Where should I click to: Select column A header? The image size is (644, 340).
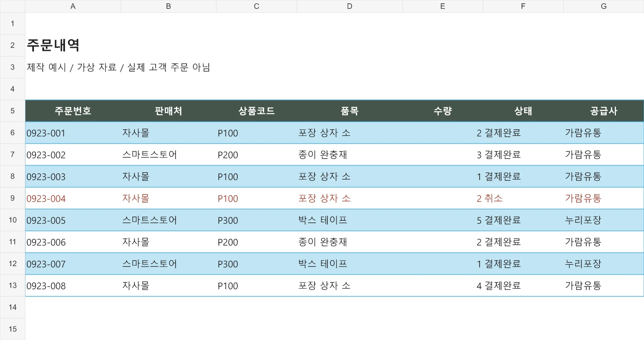pos(73,6)
